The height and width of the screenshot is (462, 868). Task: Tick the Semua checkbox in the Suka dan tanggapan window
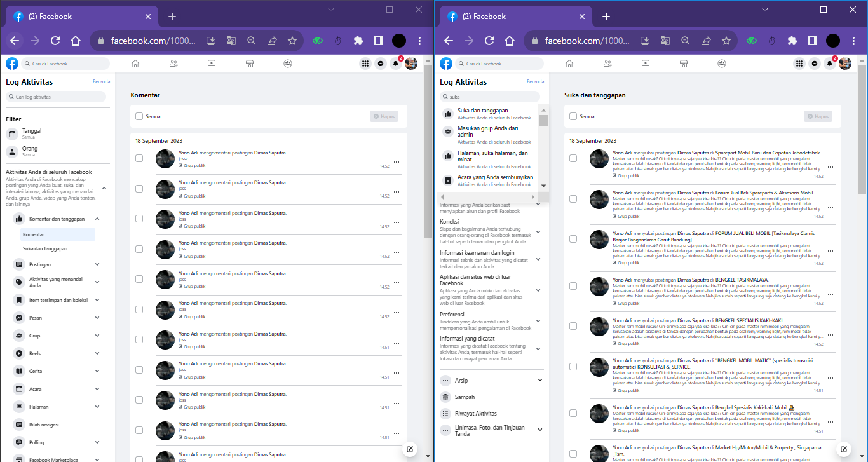[573, 116]
